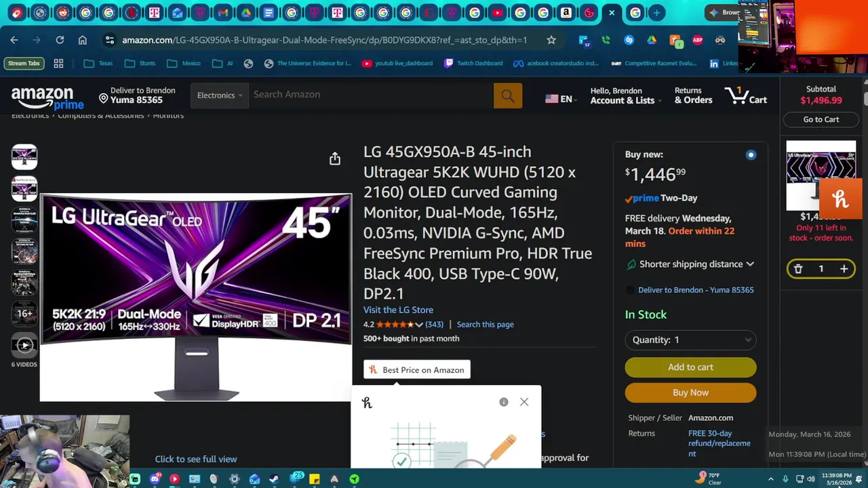Click the Buy Now button
Screen dimensions: 868x488
690,392
